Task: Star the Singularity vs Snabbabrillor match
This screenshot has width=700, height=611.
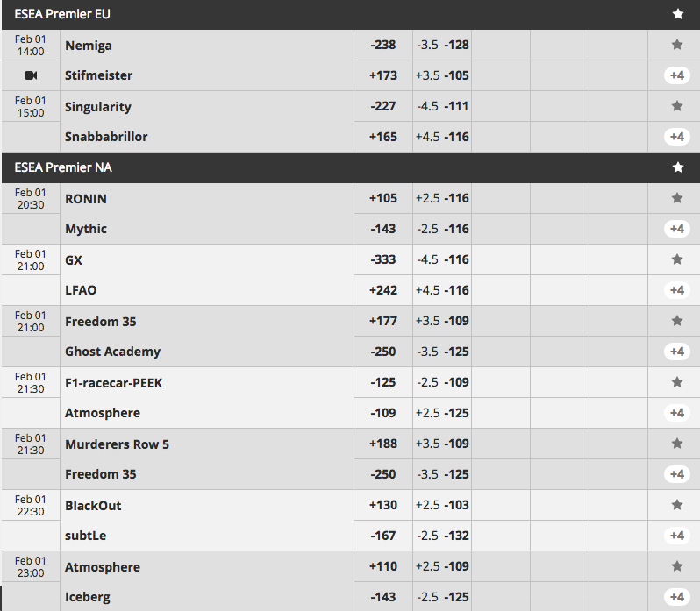Action: click(x=677, y=106)
